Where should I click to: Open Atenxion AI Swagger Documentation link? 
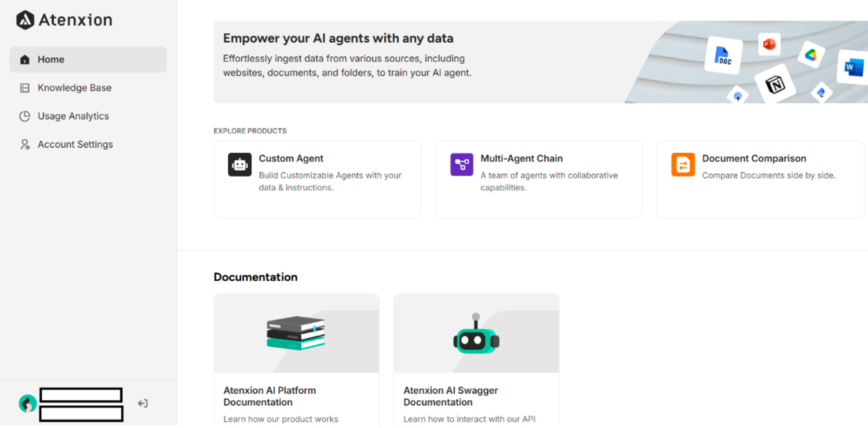point(450,397)
